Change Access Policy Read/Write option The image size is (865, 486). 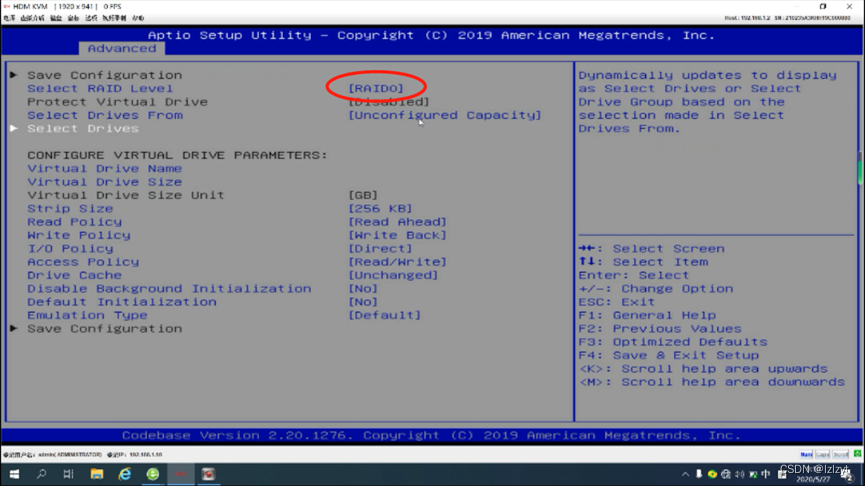(397, 262)
